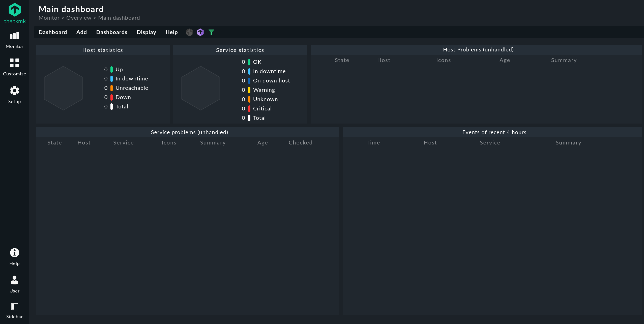Sort Service problems by State column

pos(54,143)
